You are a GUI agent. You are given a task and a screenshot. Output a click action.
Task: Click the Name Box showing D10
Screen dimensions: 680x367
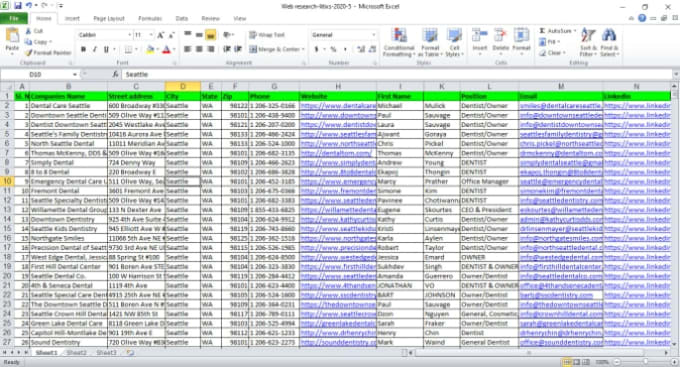pyautogui.click(x=36, y=75)
